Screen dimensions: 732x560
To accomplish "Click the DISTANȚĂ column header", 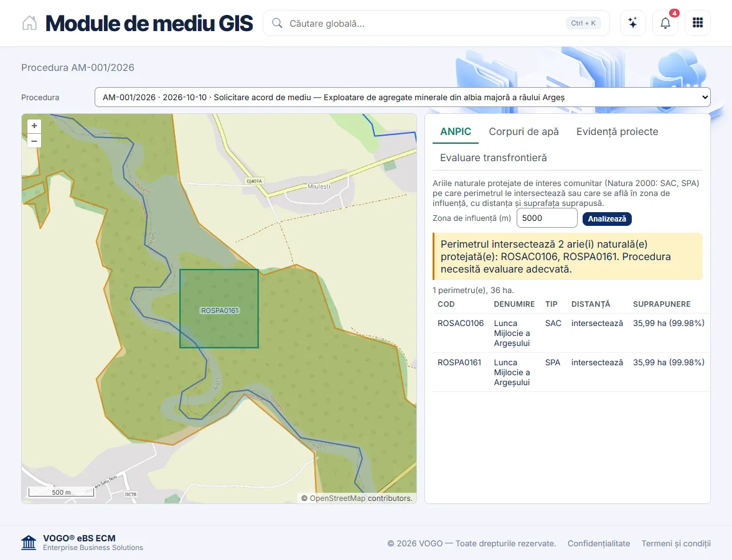I will tap(591, 304).
